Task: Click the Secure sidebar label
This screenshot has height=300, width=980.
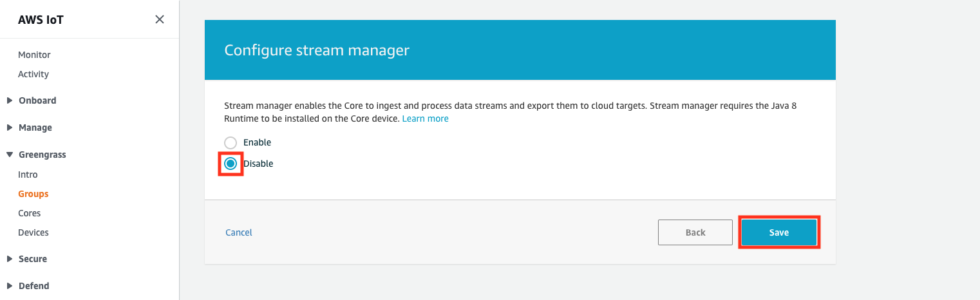Action: tap(33, 259)
